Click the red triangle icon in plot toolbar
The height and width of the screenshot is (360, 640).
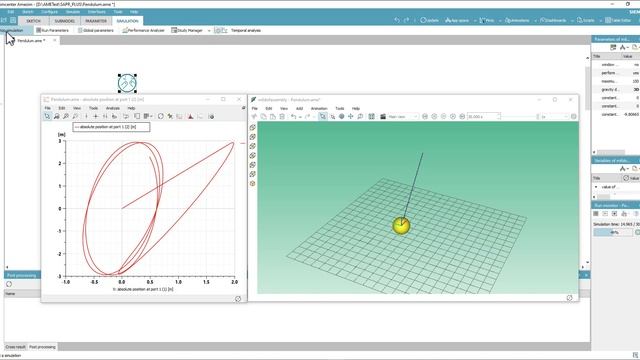191,116
